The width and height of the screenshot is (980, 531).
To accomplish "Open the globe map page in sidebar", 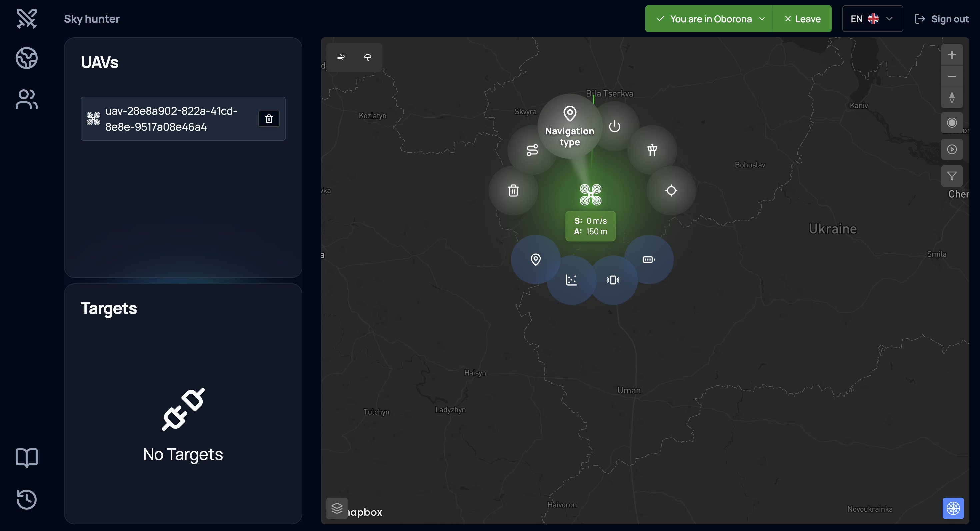I will pos(27,58).
